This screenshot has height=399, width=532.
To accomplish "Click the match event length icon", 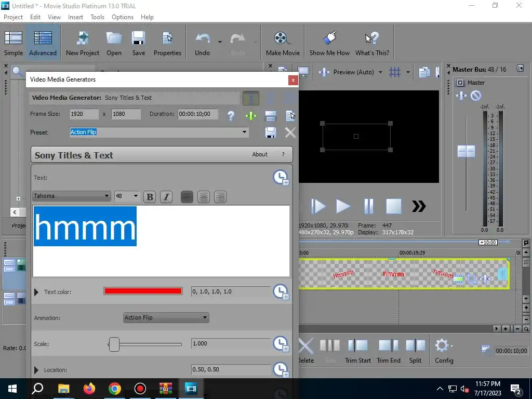I will 270,116.
